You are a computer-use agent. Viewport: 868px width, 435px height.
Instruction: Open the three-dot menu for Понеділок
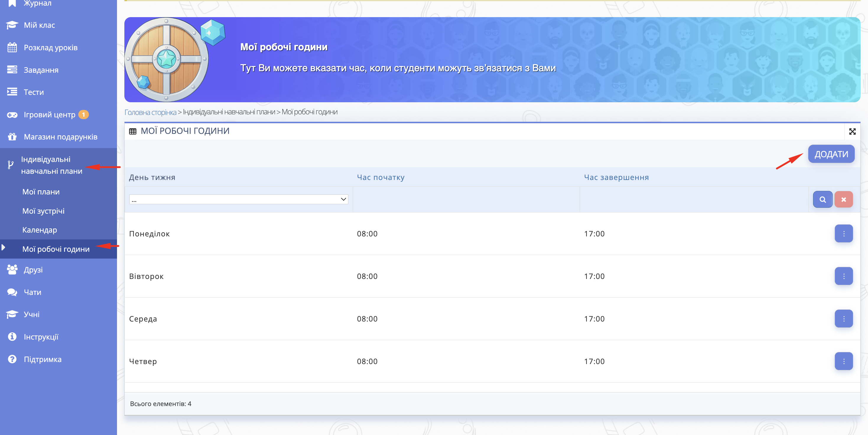[843, 233]
